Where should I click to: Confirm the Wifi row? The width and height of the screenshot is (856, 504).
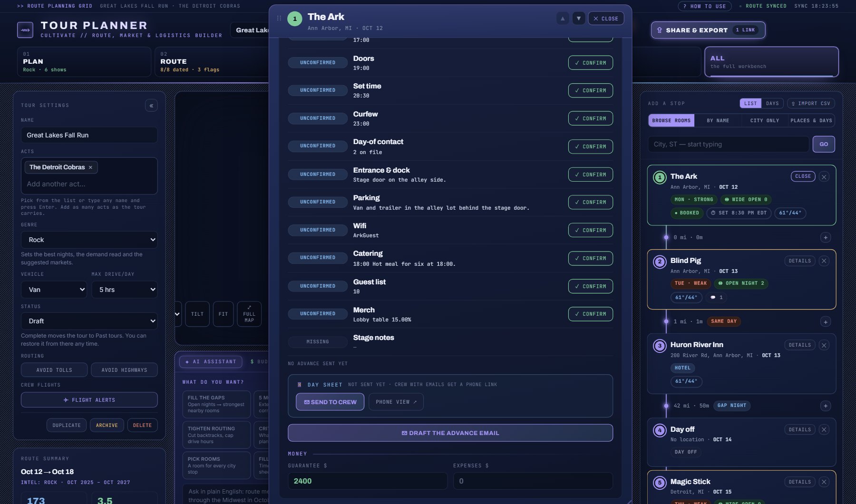pyautogui.click(x=590, y=230)
